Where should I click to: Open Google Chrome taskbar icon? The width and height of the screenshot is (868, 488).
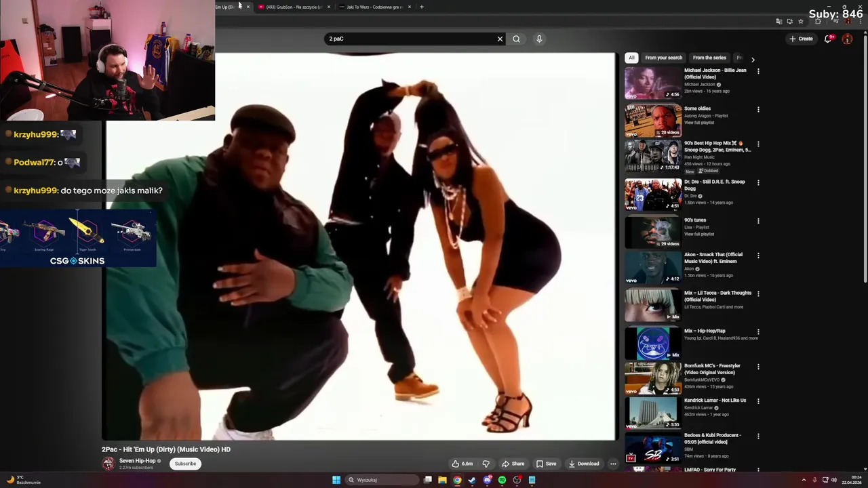pos(457,480)
